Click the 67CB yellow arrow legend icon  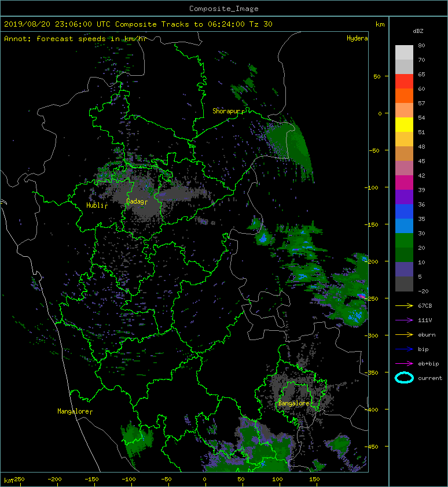click(x=404, y=306)
